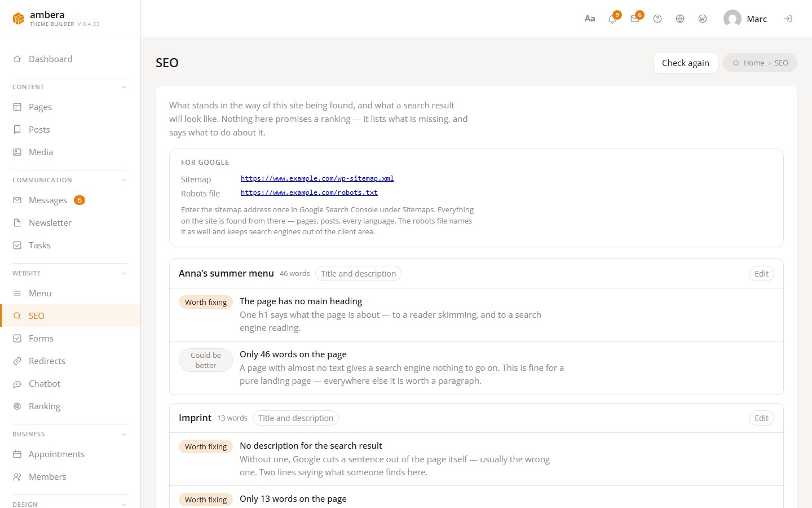Click the Check again button
The width and height of the screenshot is (812, 508).
(x=686, y=63)
